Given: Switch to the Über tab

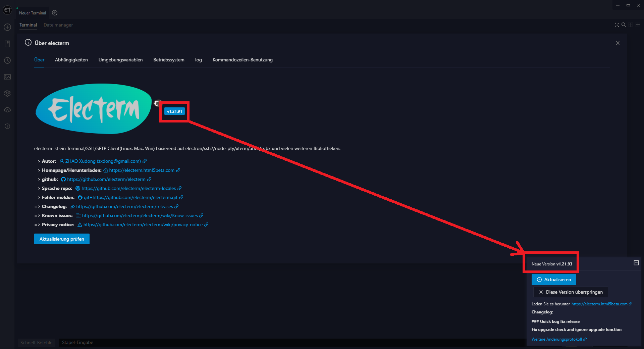Looking at the screenshot, I should (x=39, y=60).
